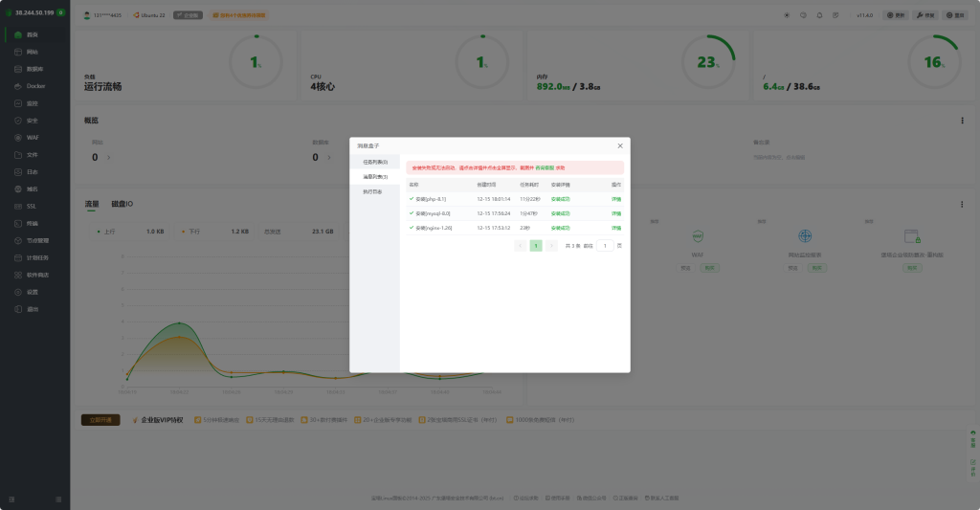Image resolution: width=980 pixels, height=510 pixels.
Task: Click the 网站监控报表 target icon
Action: click(x=805, y=236)
